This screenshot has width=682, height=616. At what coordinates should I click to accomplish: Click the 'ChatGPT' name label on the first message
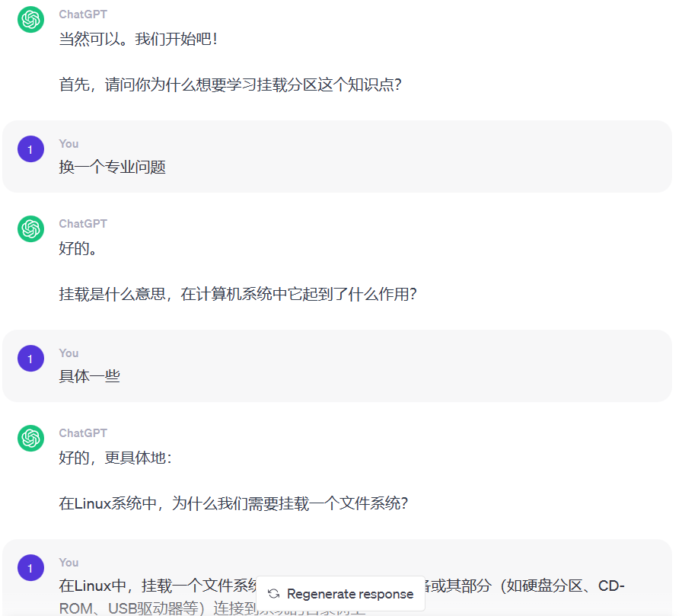coord(82,14)
